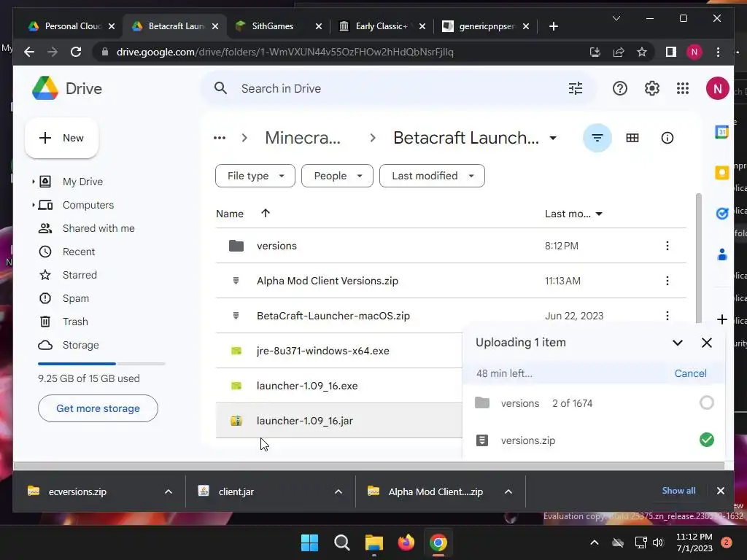747x560 pixels.
Task: Click Get more storage button
Action: click(x=98, y=408)
